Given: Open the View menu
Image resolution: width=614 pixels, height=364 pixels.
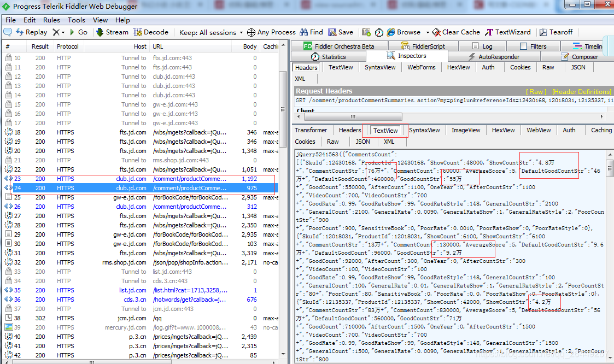Looking at the screenshot, I should pyautogui.click(x=100, y=20).
